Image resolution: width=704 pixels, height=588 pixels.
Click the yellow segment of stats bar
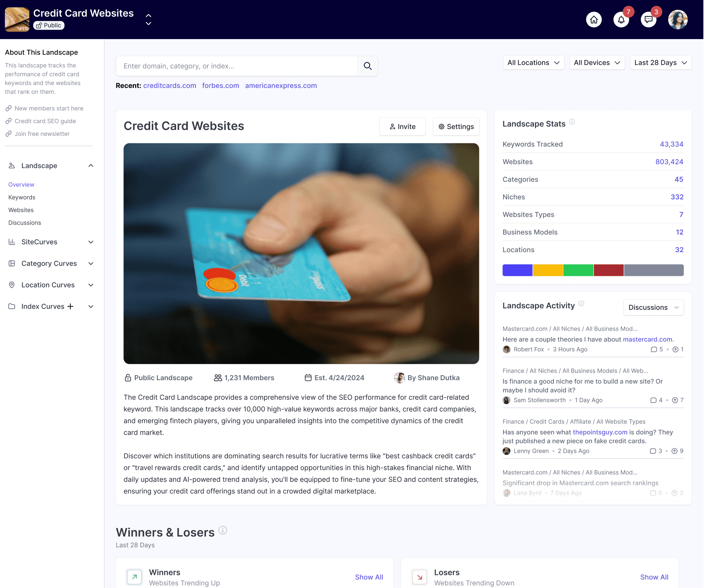click(548, 270)
